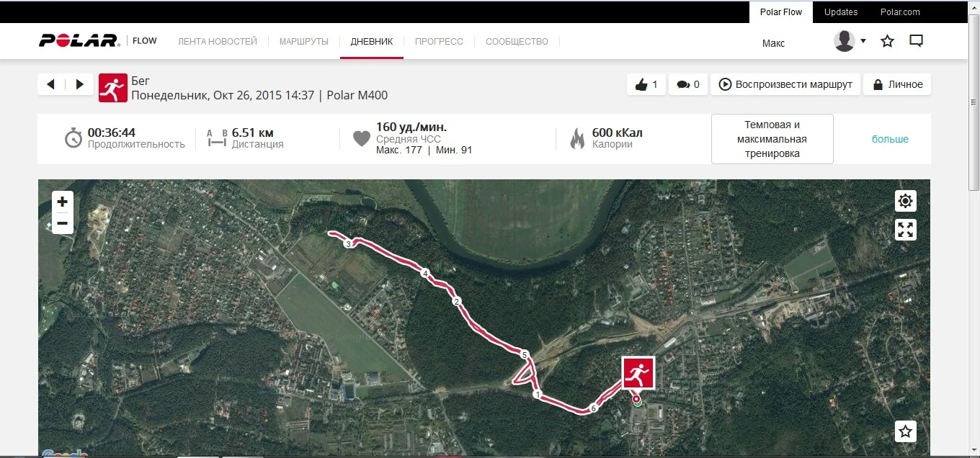
Task: Click Воспроизвести маршрут button
Action: coord(785,84)
